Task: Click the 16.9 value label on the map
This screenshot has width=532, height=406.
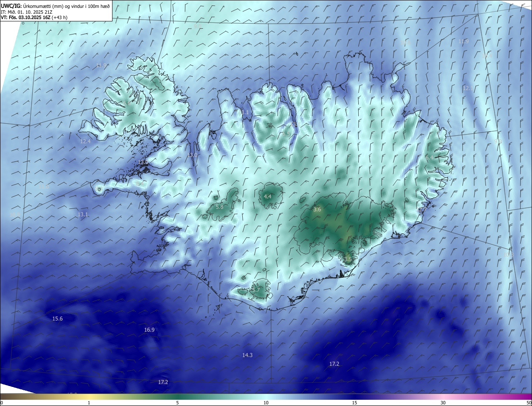Action: (x=149, y=330)
